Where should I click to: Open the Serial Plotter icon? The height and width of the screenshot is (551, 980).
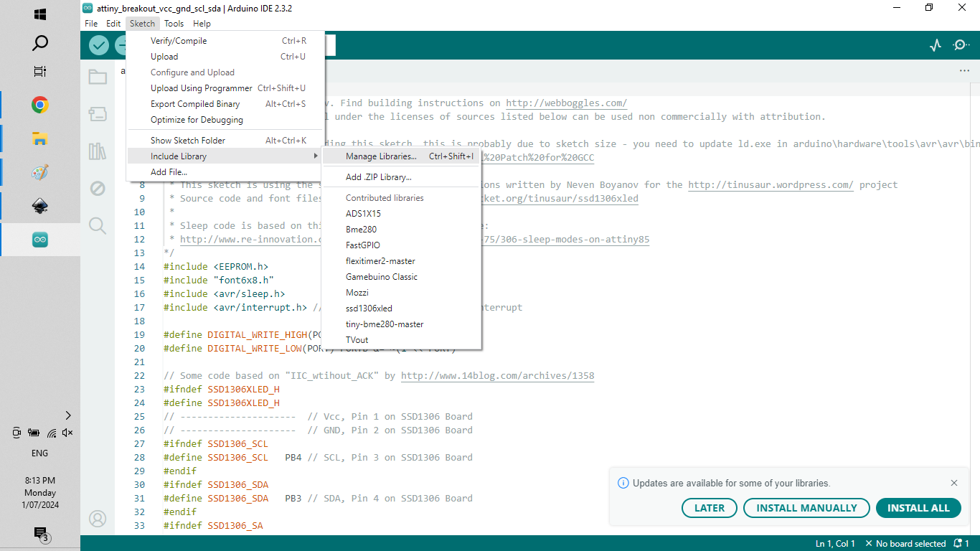click(935, 45)
